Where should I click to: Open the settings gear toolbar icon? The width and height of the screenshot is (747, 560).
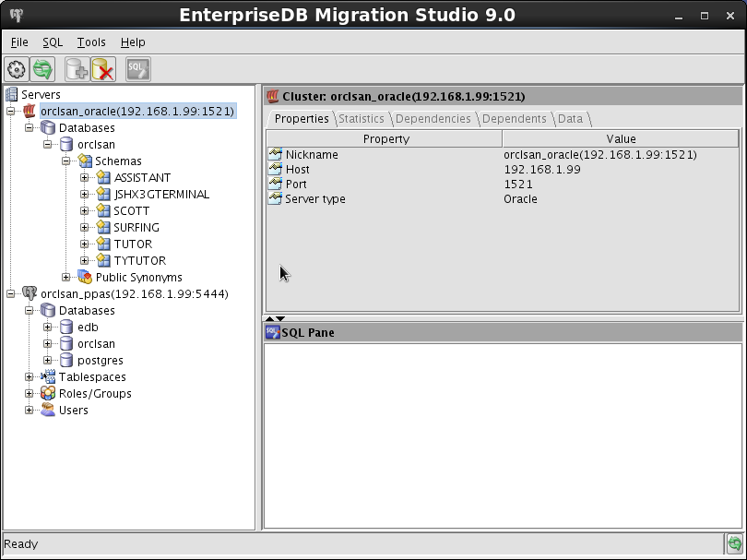pos(17,69)
